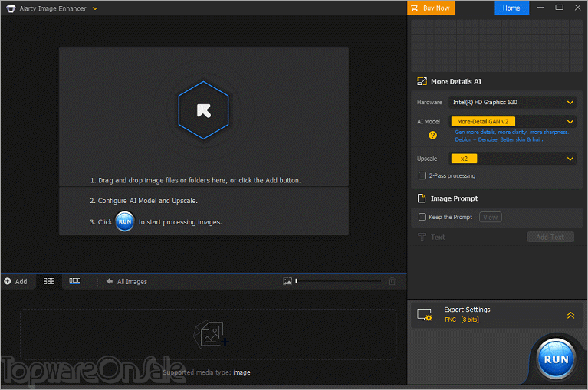Viewport: 588px width, 390px height.
Task: Click the Text T icon
Action: point(422,237)
